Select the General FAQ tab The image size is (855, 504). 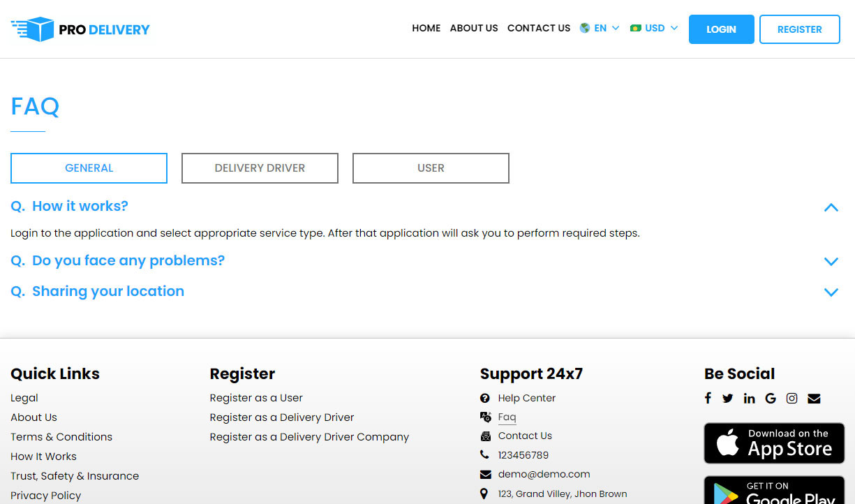(x=89, y=168)
